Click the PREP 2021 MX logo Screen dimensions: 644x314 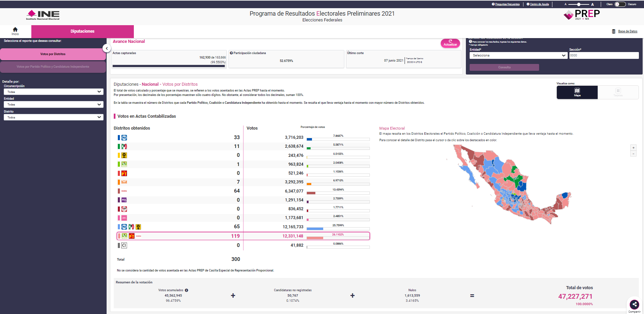coord(582,15)
